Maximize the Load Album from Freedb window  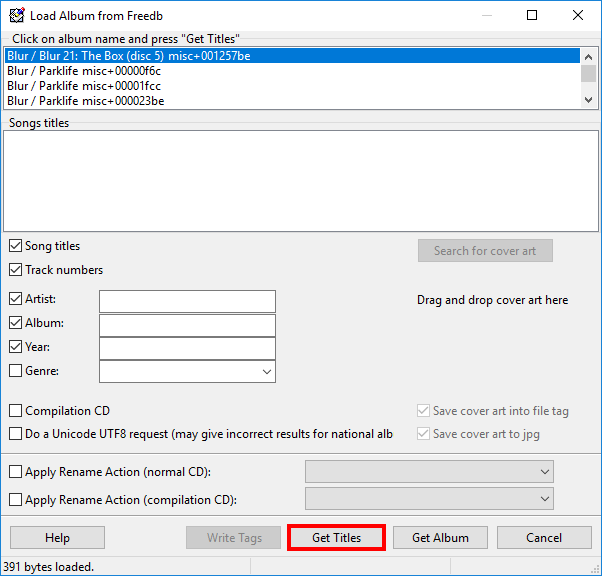click(x=532, y=15)
